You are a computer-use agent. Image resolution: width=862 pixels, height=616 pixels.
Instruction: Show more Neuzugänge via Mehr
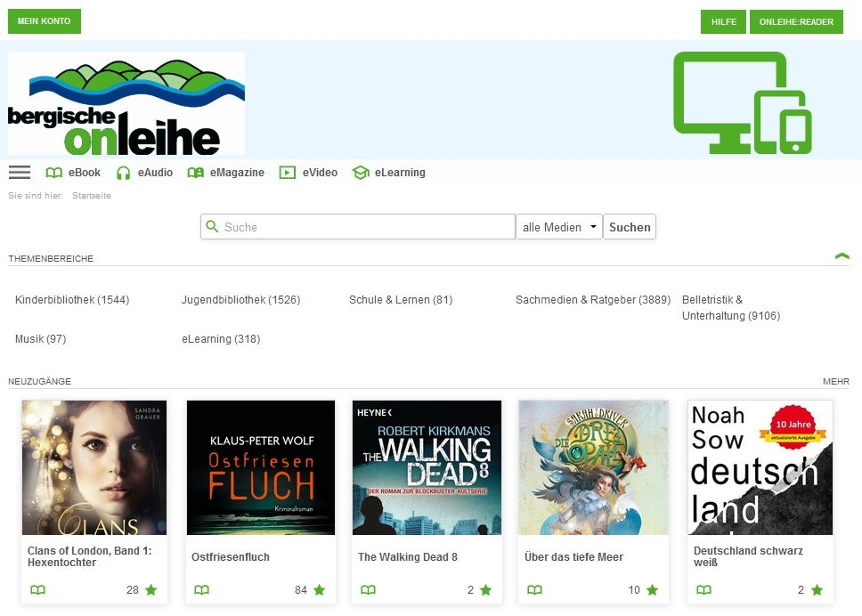point(836,381)
